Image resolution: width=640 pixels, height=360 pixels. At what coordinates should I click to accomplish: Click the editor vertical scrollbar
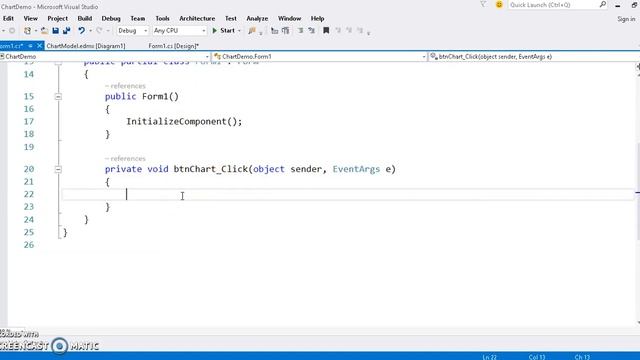tap(638, 192)
